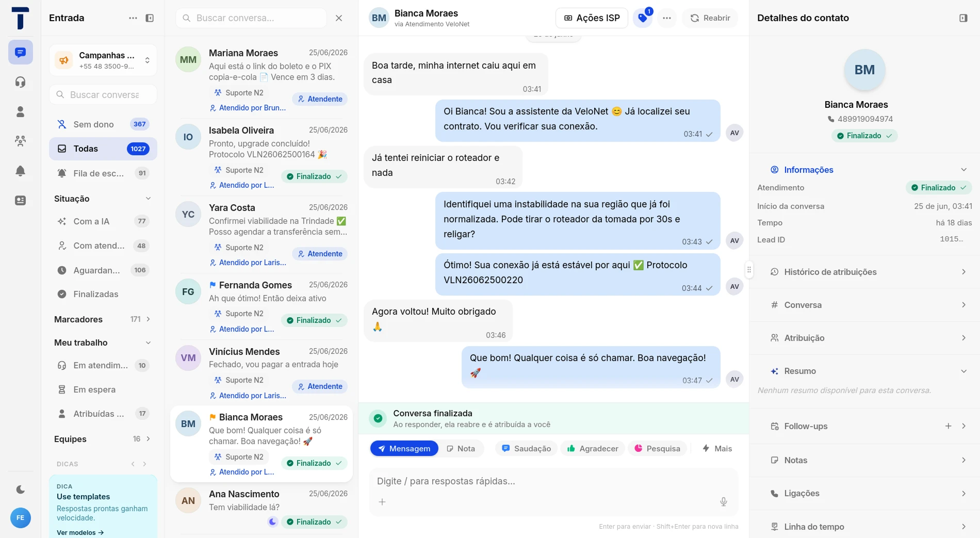
Task: Open Yara Costa conversation
Action: (x=262, y=235)
